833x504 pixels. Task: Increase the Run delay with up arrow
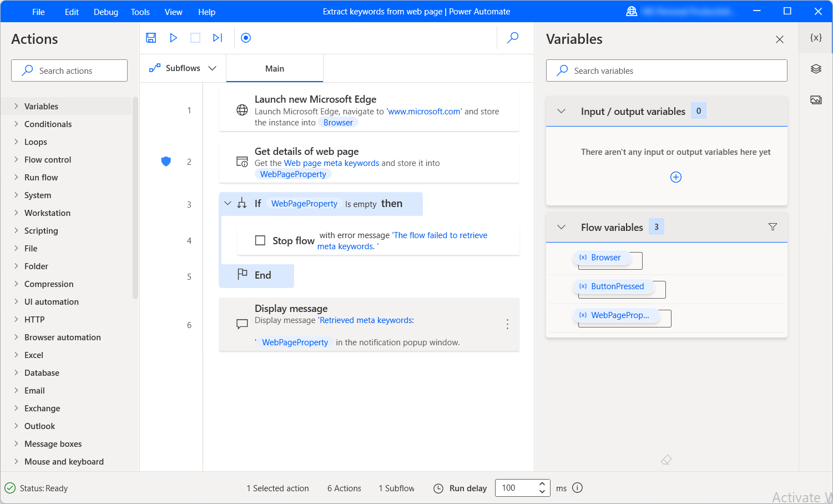542,484
